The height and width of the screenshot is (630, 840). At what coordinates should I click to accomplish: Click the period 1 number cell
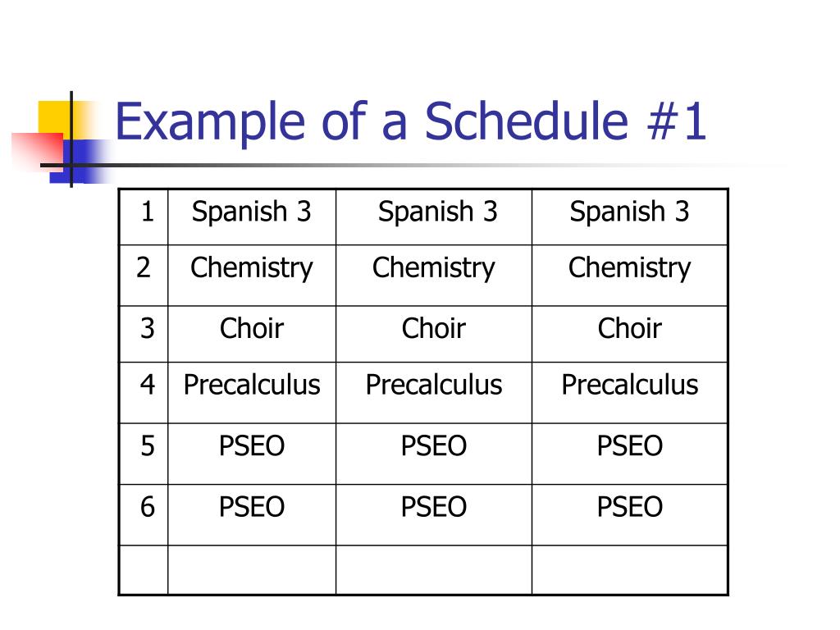point(144,217)
